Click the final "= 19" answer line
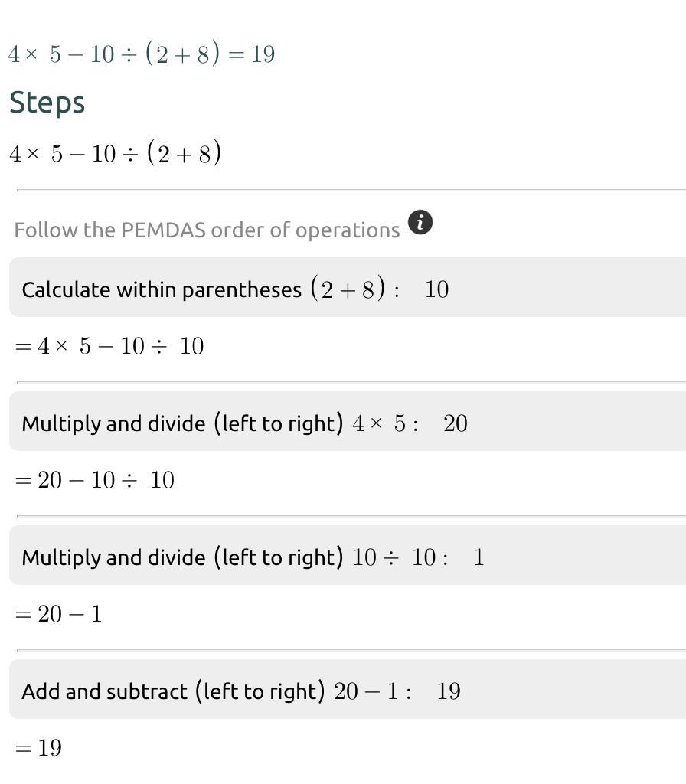Viewport: 686px width, 784px height. (38, 748)
